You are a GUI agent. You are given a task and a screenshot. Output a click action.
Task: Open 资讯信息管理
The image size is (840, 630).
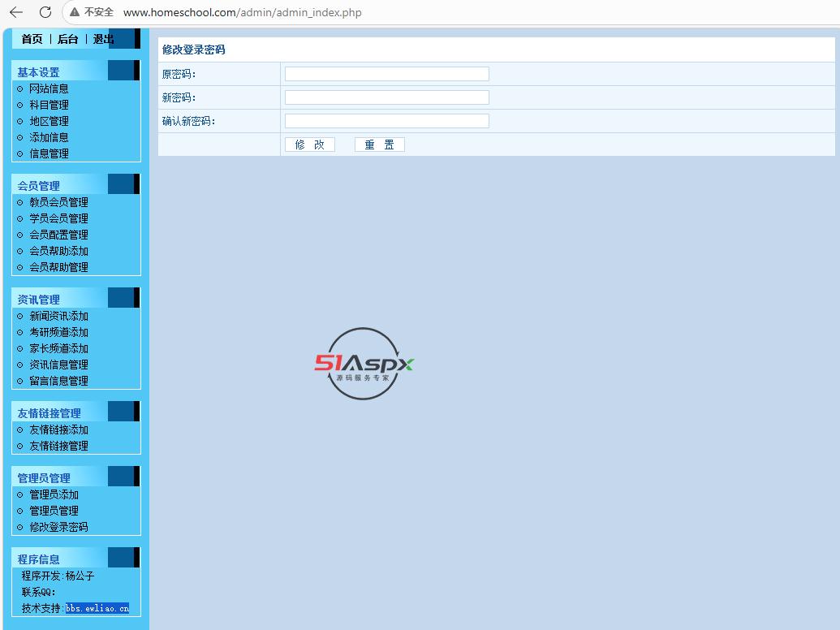(59, 365)
